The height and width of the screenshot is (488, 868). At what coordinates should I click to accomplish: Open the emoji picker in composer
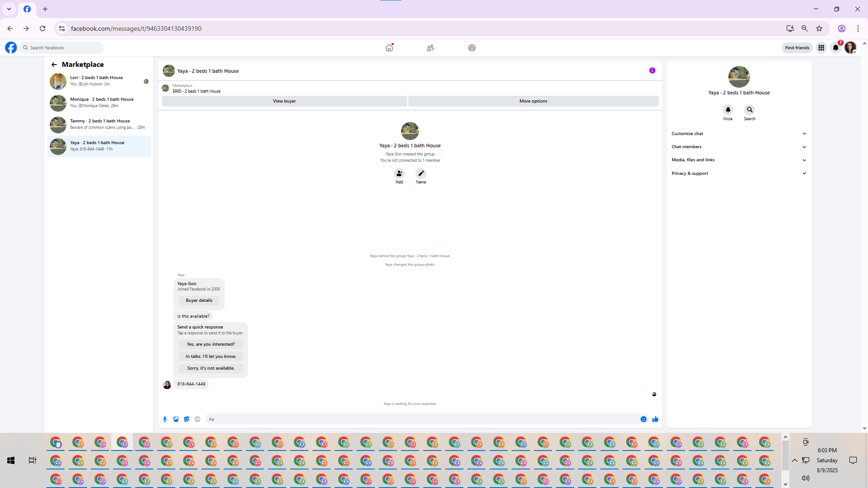click(x=643, y=419)
